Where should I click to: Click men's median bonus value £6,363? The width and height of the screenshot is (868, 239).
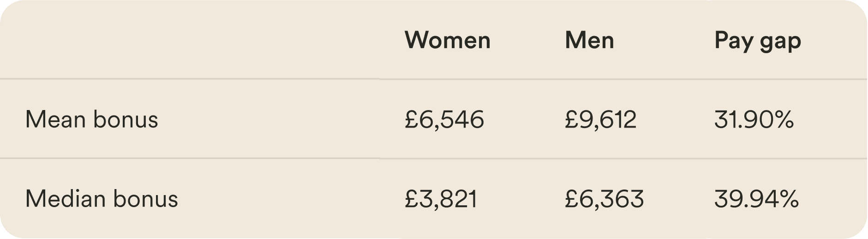coord(604,199)
